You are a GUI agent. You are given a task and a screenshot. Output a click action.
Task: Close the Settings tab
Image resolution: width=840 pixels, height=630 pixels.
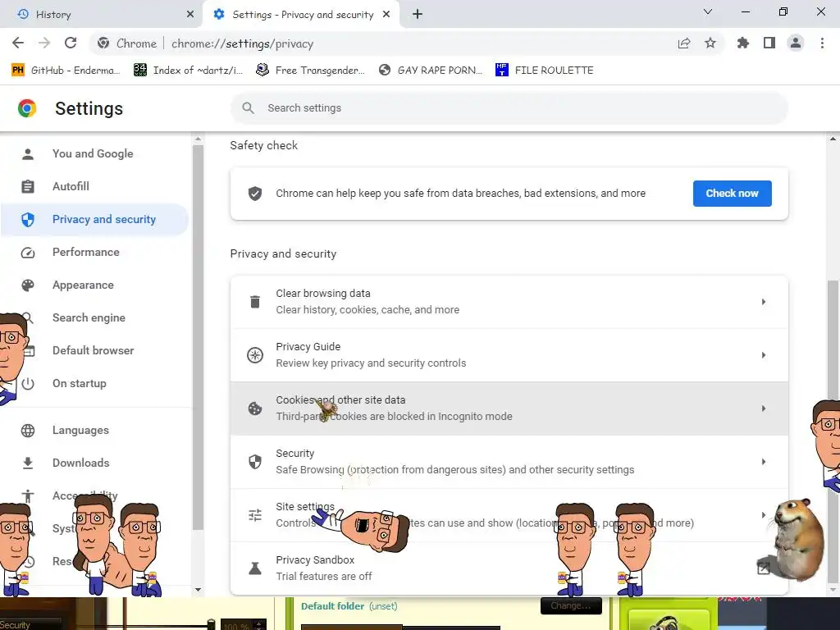(386, 15)
